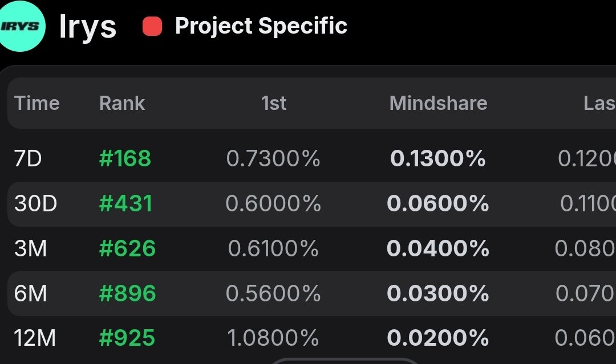The width and height of the screenshot is (616, 364).
Task: Click the 0.1300% mindshare value
Action: point(438,158)
